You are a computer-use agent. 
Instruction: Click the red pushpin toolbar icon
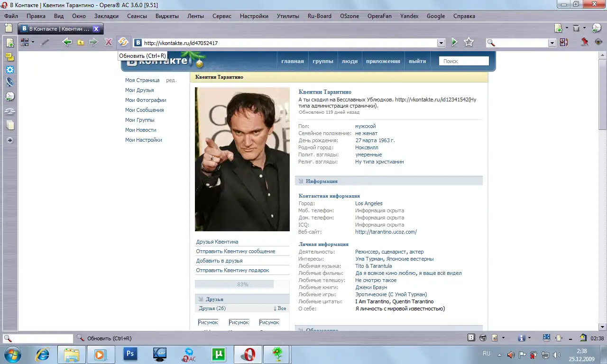click(585, 42)
